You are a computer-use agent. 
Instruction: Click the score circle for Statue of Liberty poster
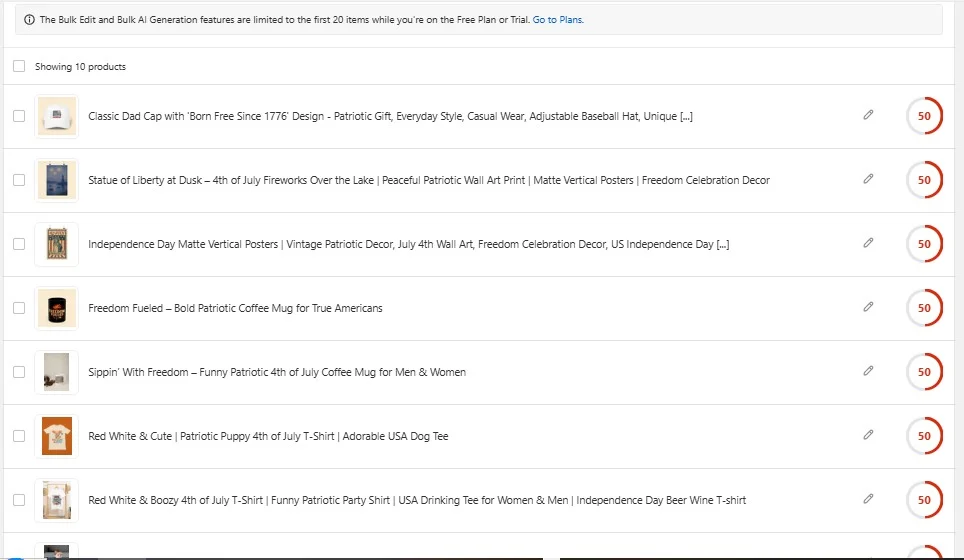click(x=924, y=180)
